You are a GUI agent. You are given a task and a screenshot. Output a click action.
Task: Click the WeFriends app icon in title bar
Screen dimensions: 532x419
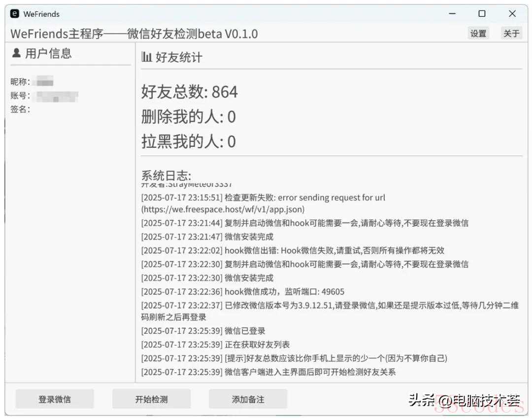click(14, 14)
